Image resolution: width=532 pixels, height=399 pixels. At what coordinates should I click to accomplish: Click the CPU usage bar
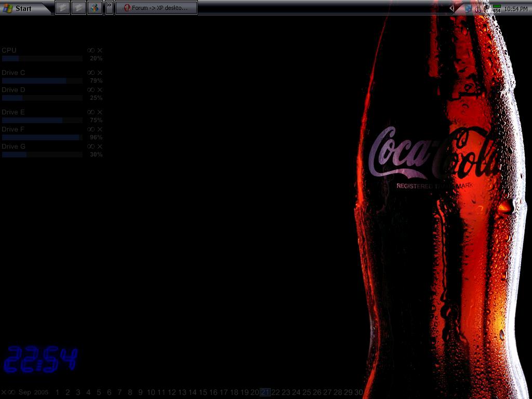point(42,58)
